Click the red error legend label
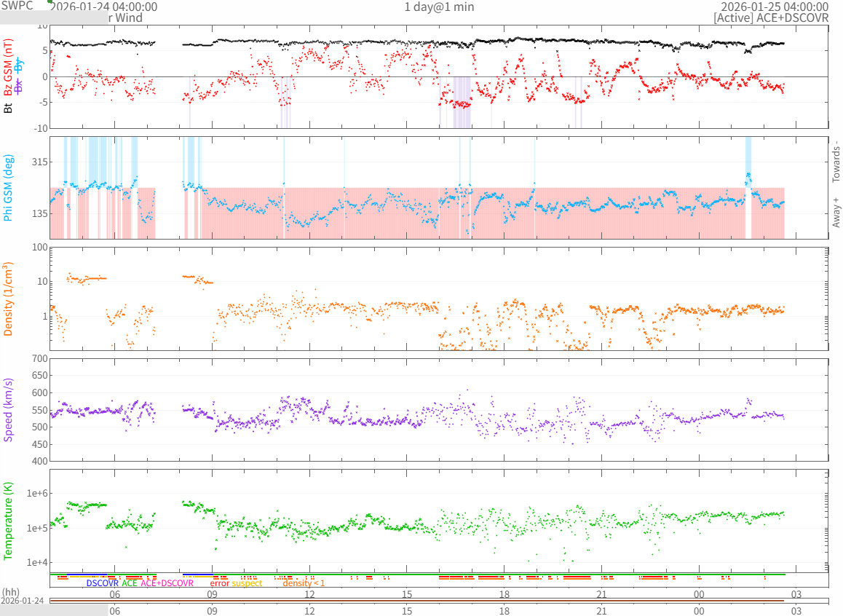843x616 pixels. 219,583
